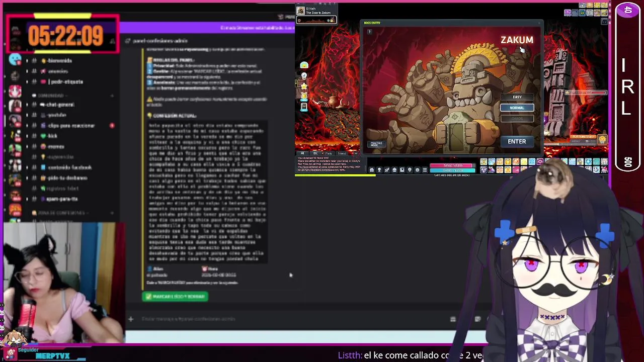Screen dimensions: 644x362
Task: Click the message attachment plus icon
Action: [130, 319]
